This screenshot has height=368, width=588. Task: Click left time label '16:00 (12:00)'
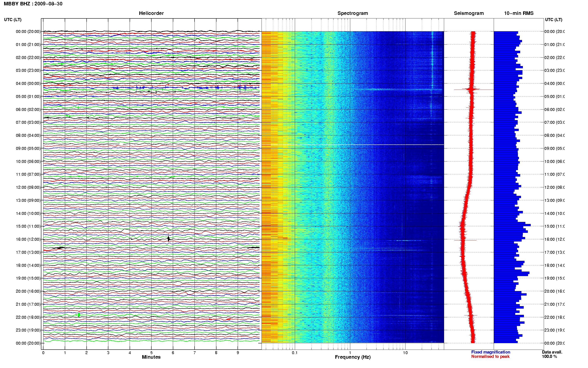[x=28, y=239]
